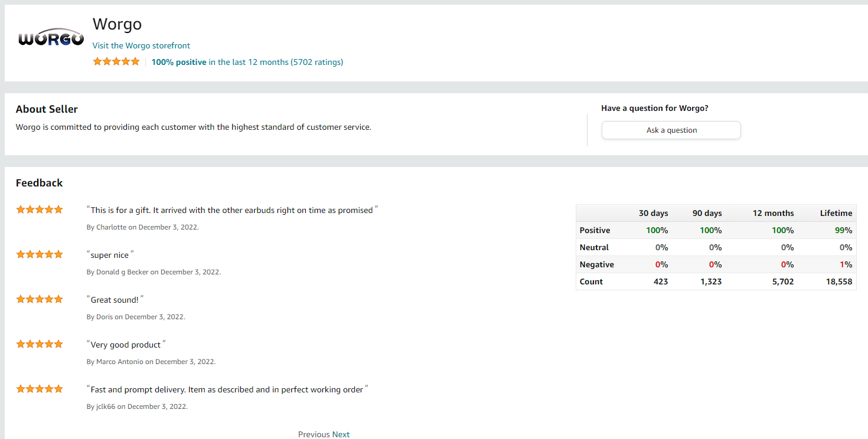Image resolution: width=868 pixels, height=439 pixels.
Task: Select the 90 days count 1,323
Action: pyautogui.click(x=711, y=281)
